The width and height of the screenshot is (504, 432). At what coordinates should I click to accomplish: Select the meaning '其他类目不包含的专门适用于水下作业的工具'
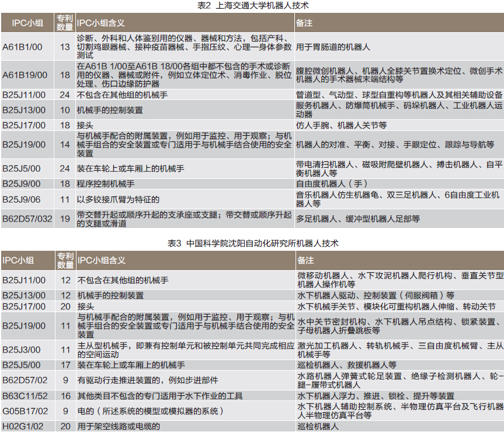tap(160, 396)
